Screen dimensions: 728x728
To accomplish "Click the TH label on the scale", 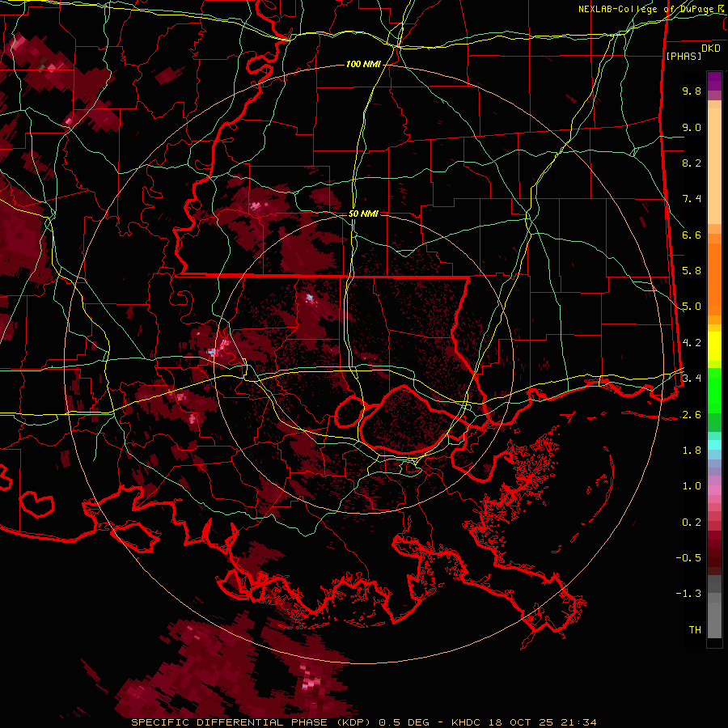I will coord(695,629).
